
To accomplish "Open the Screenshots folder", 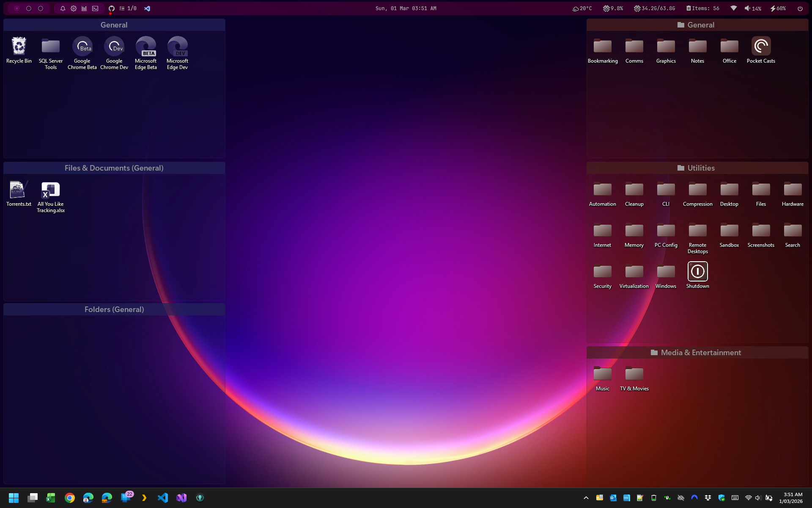I will click(761, 231).
